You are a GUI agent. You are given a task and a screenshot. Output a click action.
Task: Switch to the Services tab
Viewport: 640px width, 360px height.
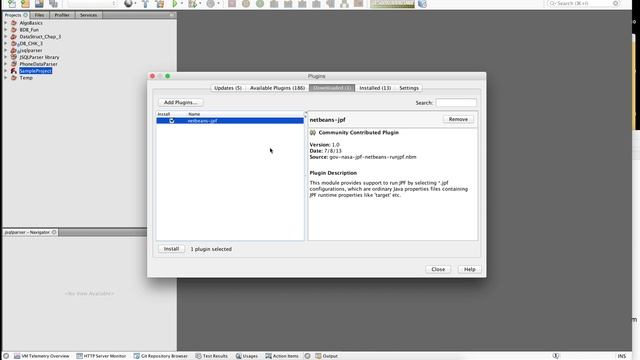pyautogui.click(x=89, y=15)
